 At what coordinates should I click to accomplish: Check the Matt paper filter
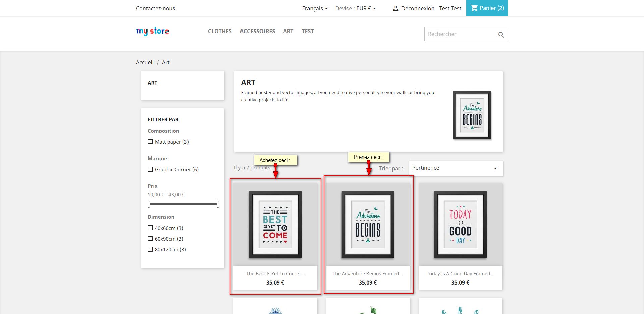pyautogui.click(x=150, y=142)
